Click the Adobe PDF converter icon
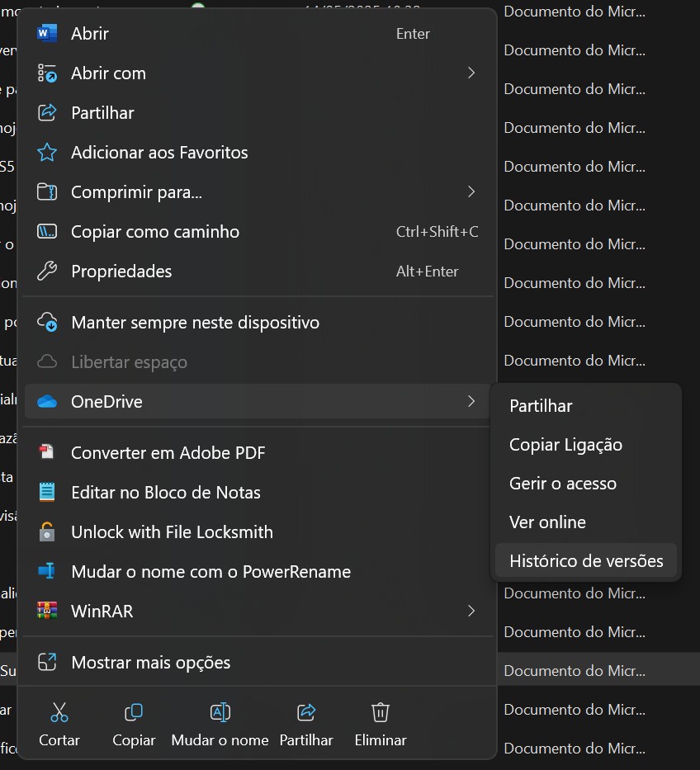The height and width of the screenshot is (770, 700). (x=47, y=453)
